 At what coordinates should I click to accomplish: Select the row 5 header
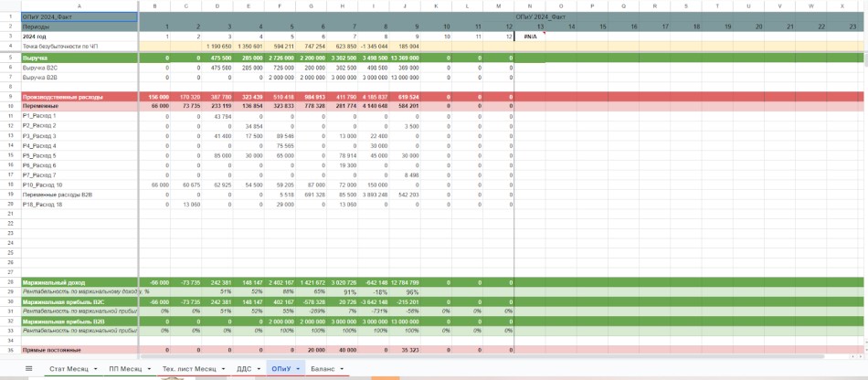[8, 58]
